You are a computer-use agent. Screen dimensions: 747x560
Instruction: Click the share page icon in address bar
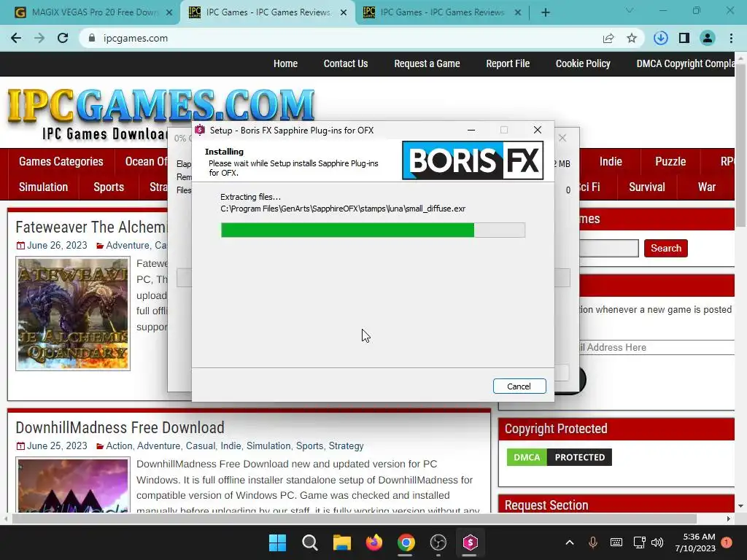(x=608, y=38)
